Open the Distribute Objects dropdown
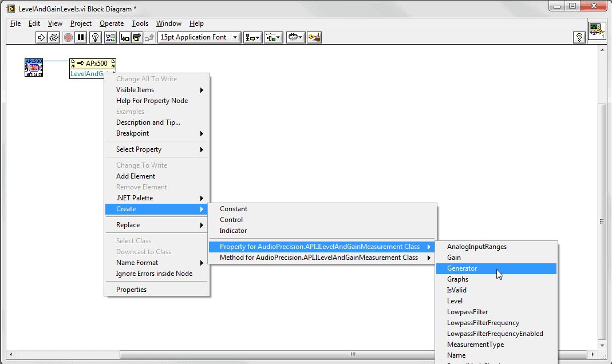 pos(274,37)
